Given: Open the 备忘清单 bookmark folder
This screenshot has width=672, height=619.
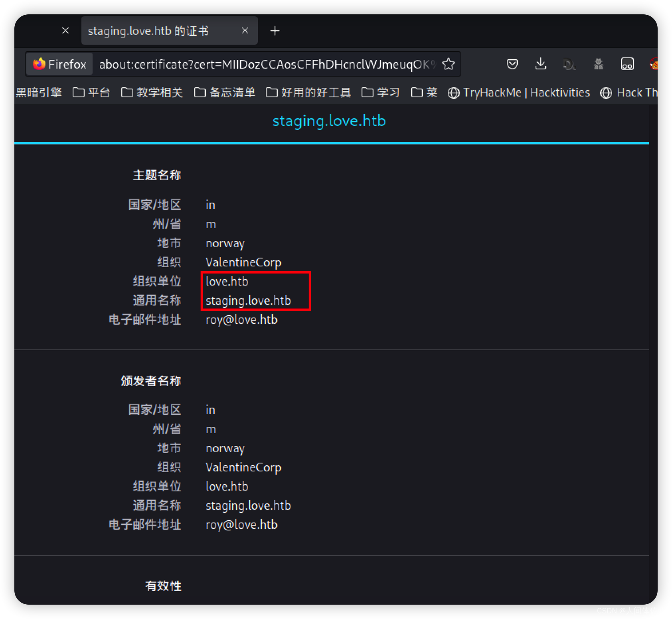Looking at the screenshot, I should (224, 93).
